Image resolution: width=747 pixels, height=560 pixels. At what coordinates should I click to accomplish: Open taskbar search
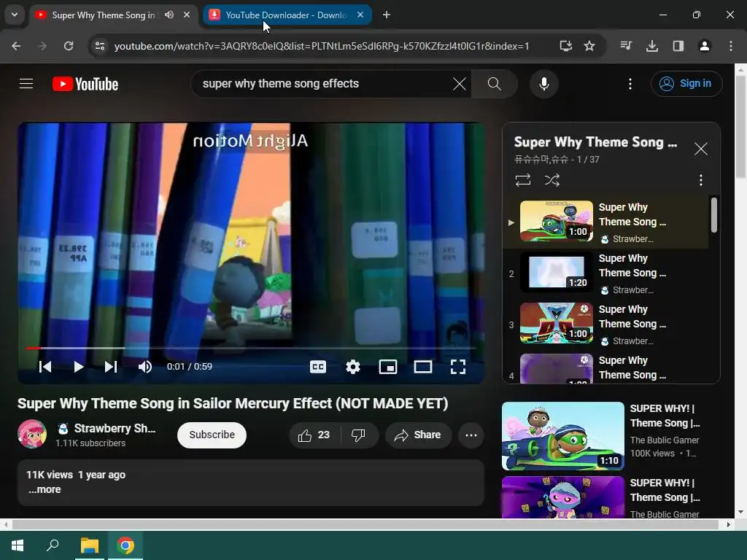point(53,545)
